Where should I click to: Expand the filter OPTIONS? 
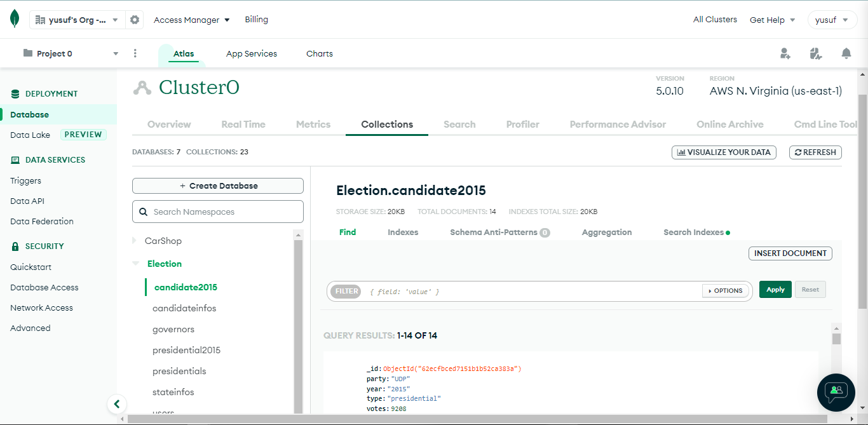725,290
